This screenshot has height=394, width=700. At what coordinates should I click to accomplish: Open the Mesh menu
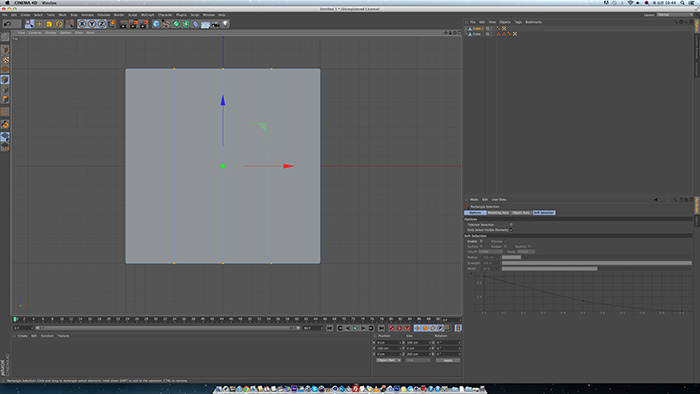[62, 15]
